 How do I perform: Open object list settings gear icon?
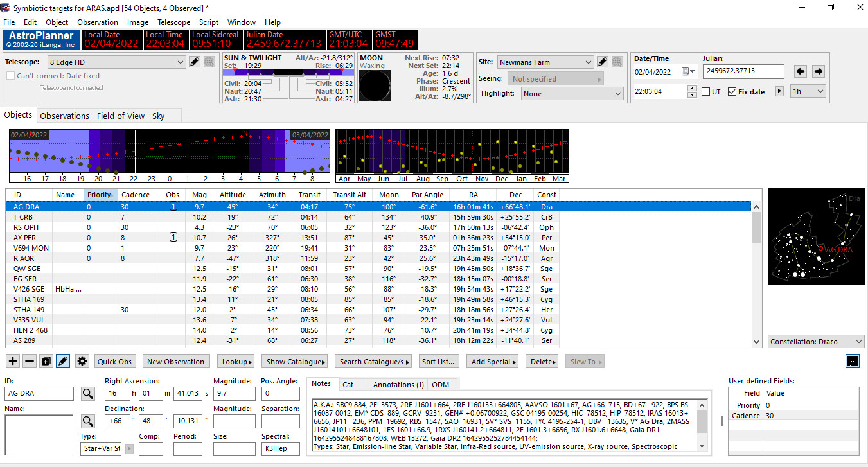[x=82, y=362]
